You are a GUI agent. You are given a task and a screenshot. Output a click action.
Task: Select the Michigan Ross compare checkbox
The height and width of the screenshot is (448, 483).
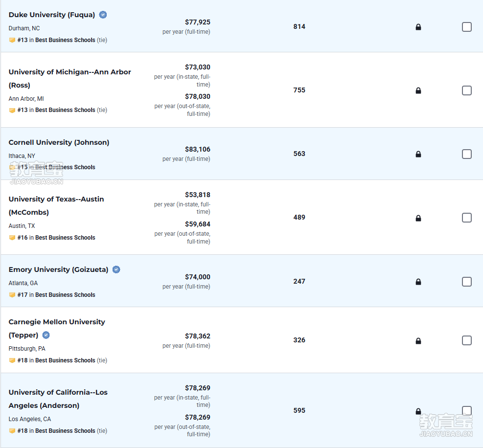tap(466, 90)
